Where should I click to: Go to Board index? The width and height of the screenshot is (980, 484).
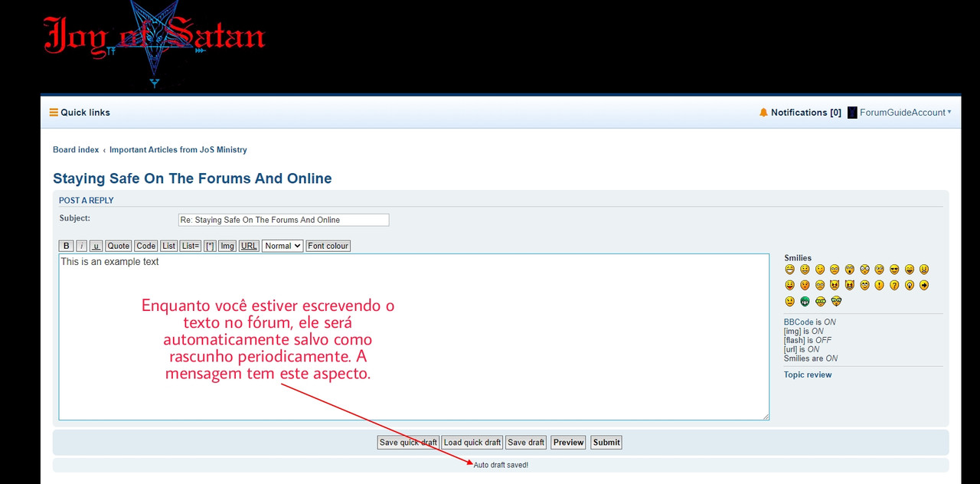[76, 150]
